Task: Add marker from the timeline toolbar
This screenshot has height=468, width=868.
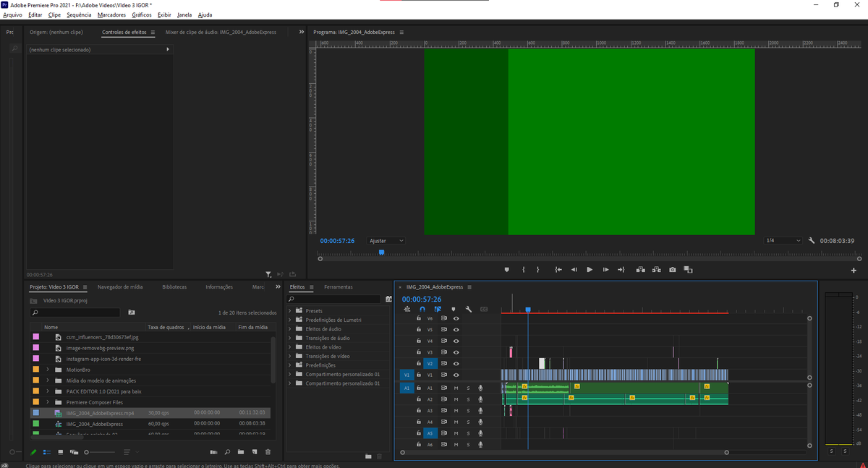Action: [x=454, y=309]
